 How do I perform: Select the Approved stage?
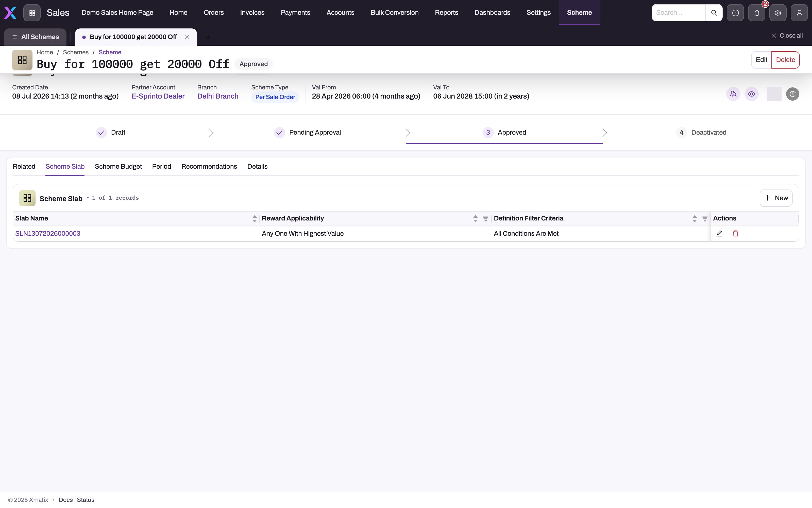504,133
